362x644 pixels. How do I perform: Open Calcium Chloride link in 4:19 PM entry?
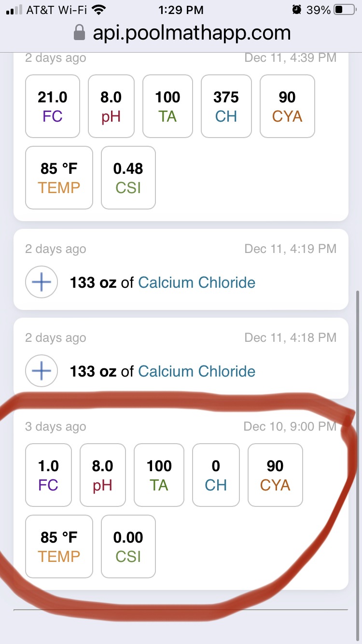pos(197,282)
